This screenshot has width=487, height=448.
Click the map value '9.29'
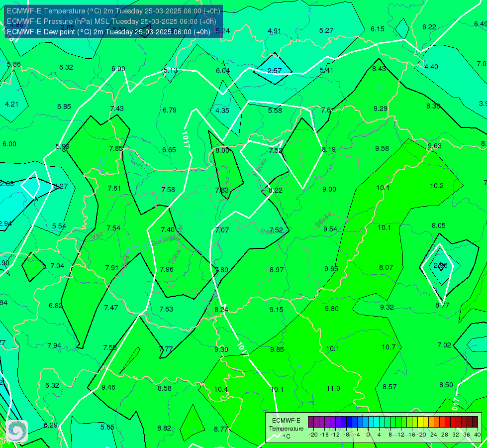coord(381,109)
